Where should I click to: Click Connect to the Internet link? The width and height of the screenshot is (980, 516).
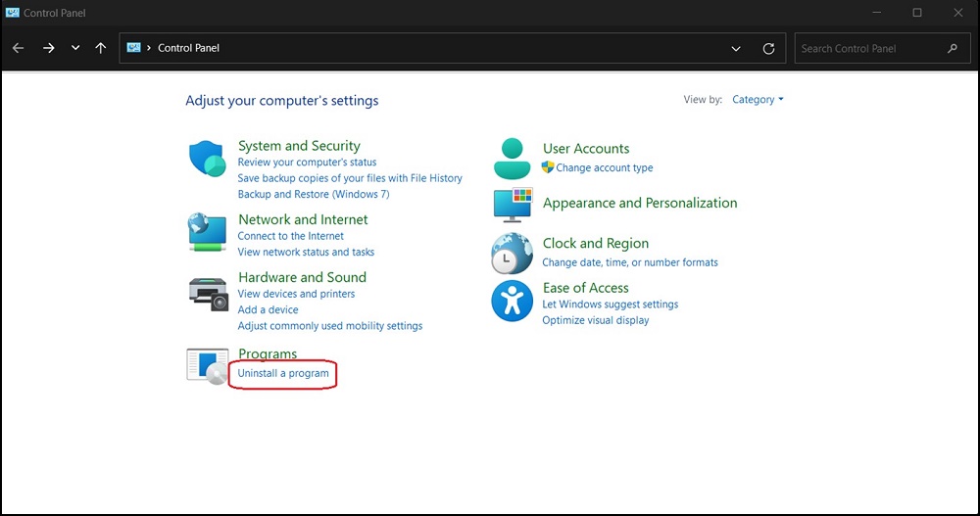click(291, 236)
